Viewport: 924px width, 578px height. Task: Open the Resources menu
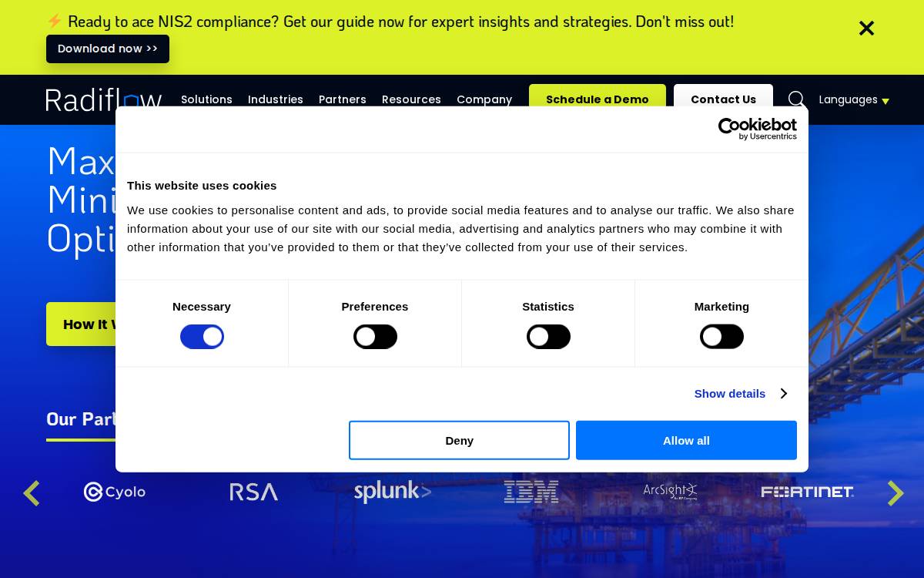coord(411,99)
